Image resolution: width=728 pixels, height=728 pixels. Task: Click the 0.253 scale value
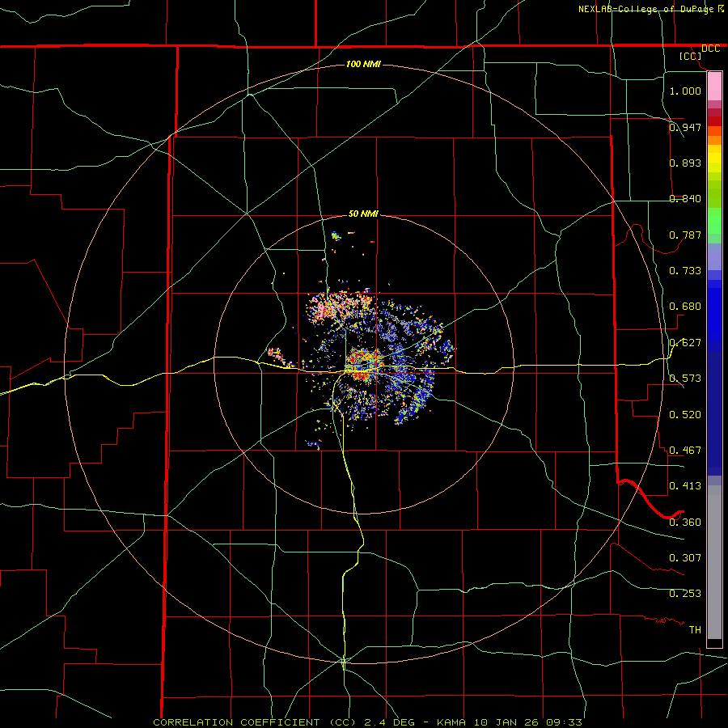685,594
